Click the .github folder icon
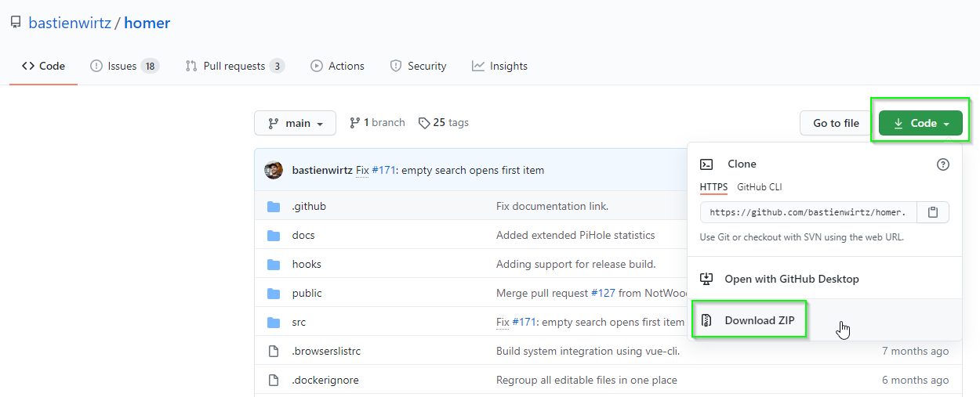Image resolution: width=980 pixels, height=397 pixels. [x=274, y=207]
